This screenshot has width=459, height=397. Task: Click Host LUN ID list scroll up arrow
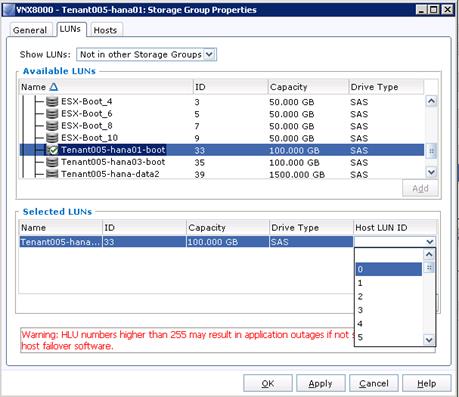(x=429, y=255)
